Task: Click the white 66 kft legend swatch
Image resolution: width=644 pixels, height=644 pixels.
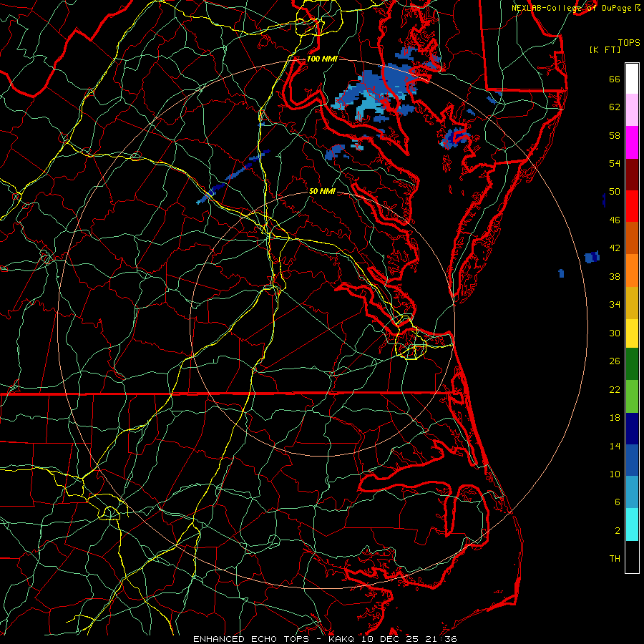Action: [x=632, y=79]
